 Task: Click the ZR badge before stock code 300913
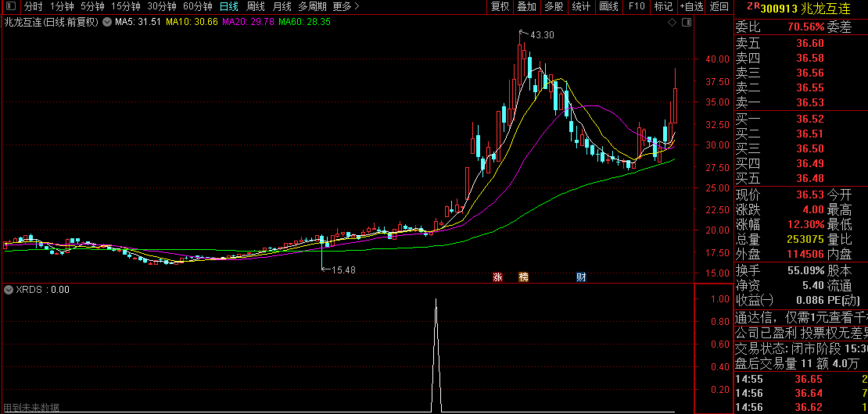(x=753, y=6)
